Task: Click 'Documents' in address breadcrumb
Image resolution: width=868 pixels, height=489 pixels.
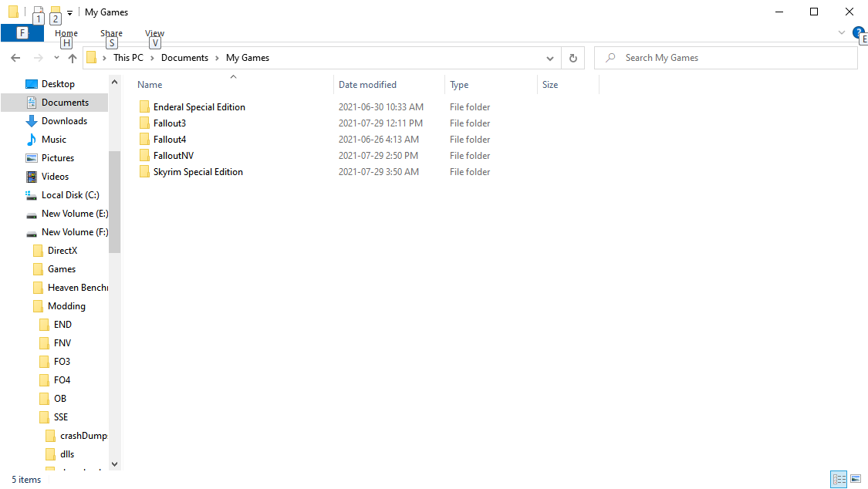Action: (x=184, y=58)
